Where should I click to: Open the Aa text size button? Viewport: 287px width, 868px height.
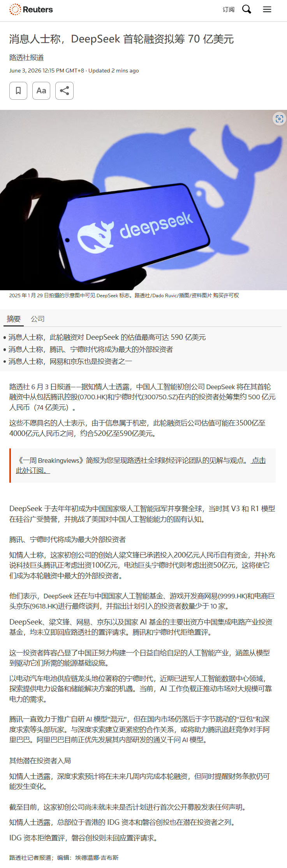click(41, 91)
